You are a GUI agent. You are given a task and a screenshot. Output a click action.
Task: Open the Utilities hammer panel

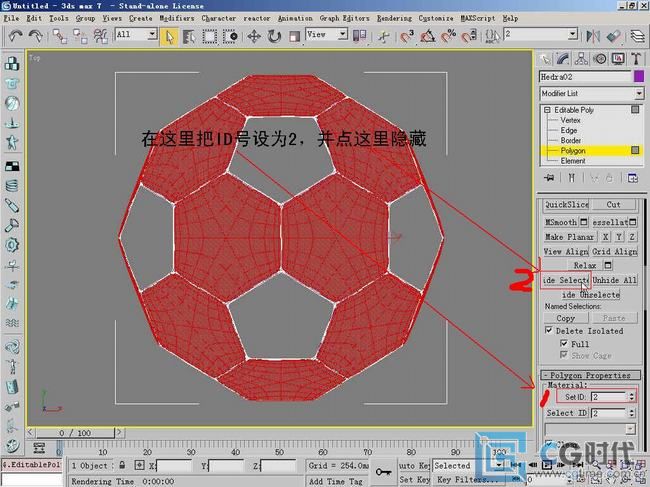point(636,59)
